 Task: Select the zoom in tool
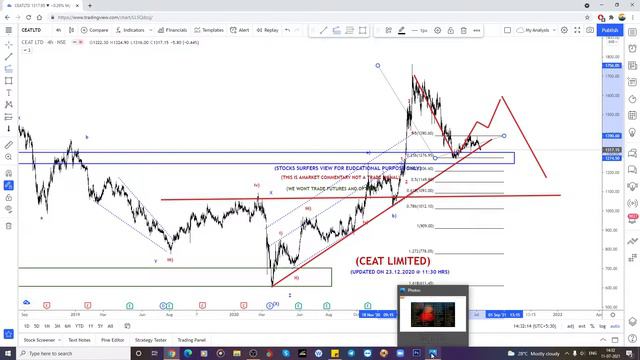(x=9, y=157)
